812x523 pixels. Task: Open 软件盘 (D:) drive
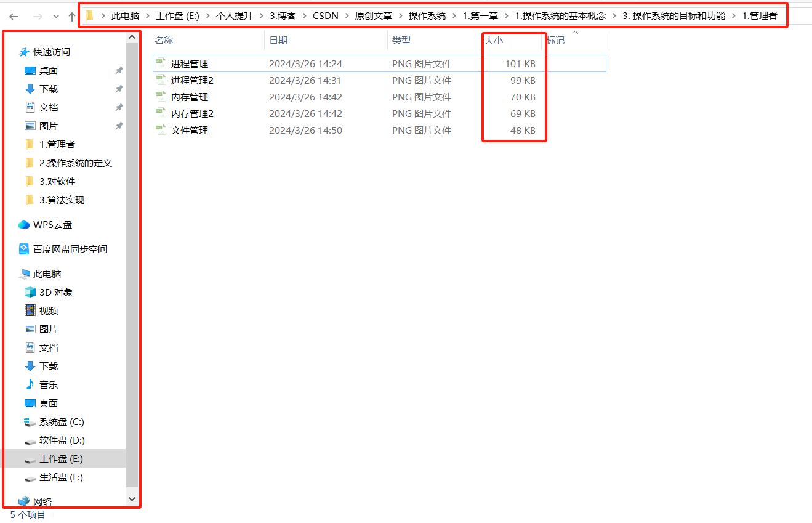tap(62, 440)
